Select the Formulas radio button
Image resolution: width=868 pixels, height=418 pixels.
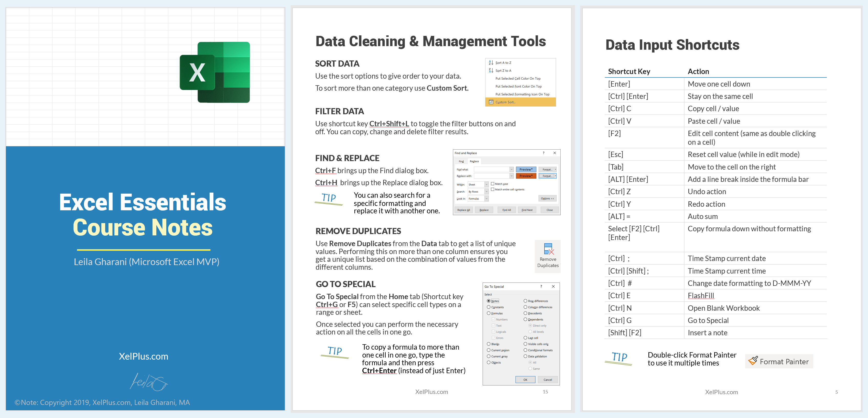point(489,313)
